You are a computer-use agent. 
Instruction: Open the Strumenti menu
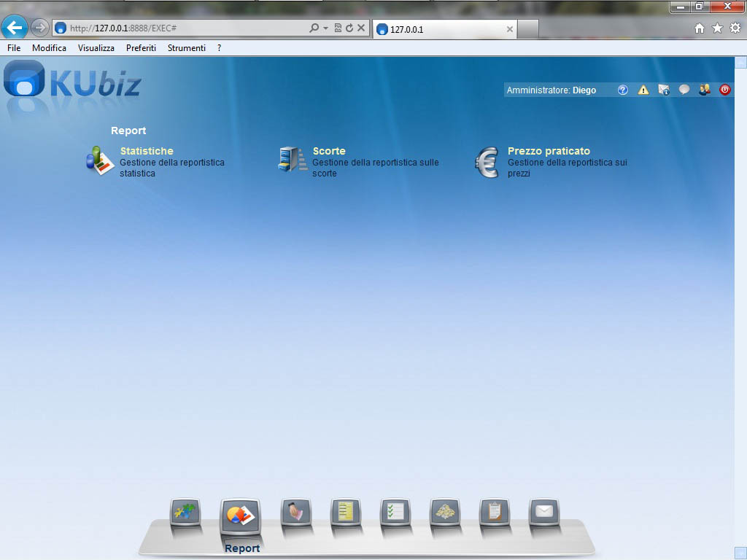click(x=186, y=48)
